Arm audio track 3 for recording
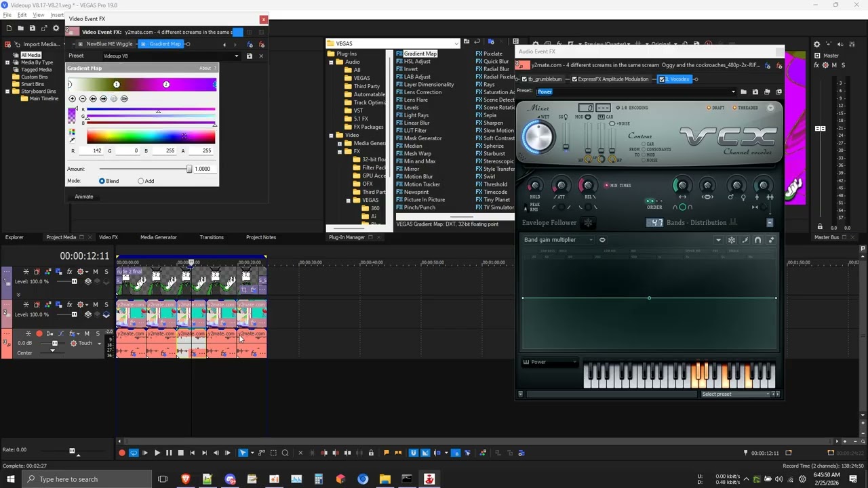The width and height of the screenshot is (868, 488). 39,333
